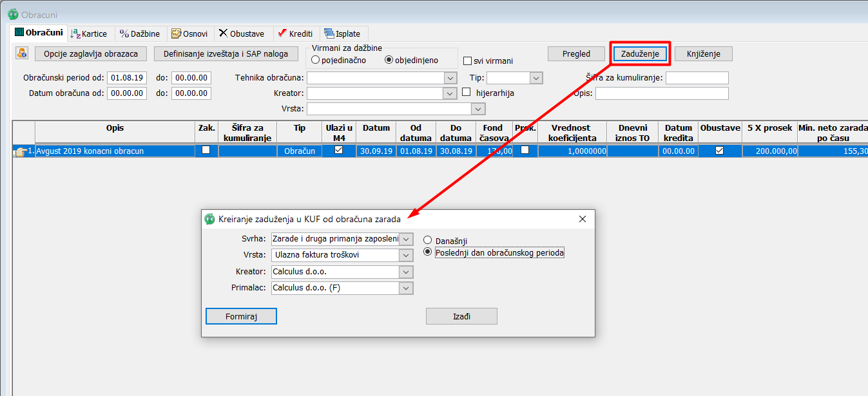The width and height of the screenshot is (868, 396).
Task: Select the Obustave tab
Action: (x=242, y=33)
